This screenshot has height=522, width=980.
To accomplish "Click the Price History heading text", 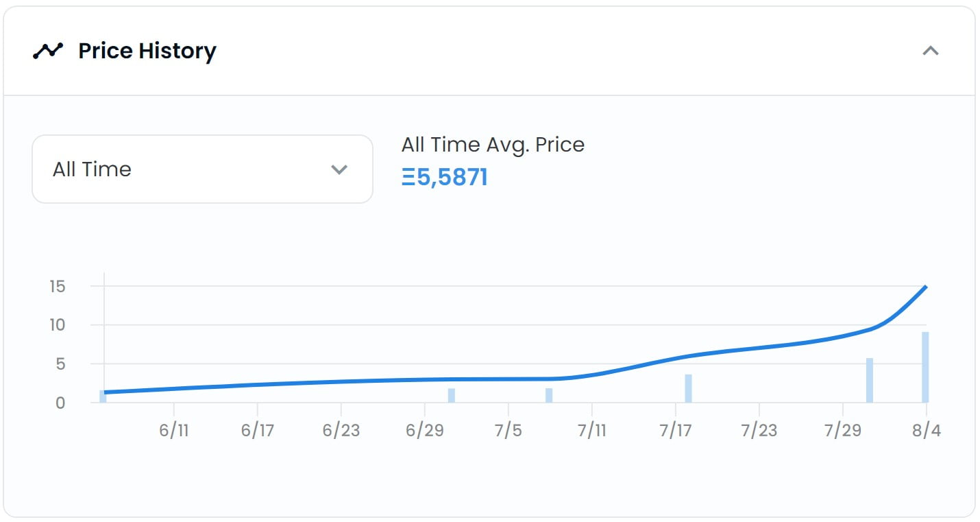I will point(147,51).
